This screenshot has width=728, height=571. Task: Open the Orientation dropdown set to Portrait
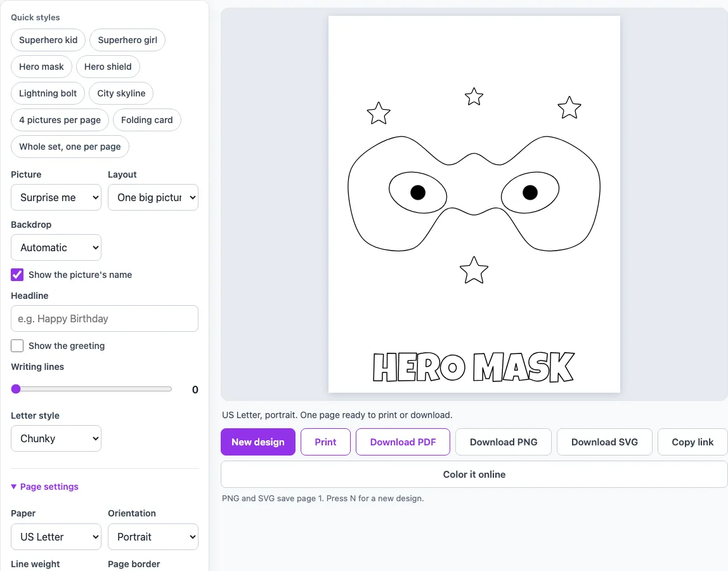click(153, 537)
